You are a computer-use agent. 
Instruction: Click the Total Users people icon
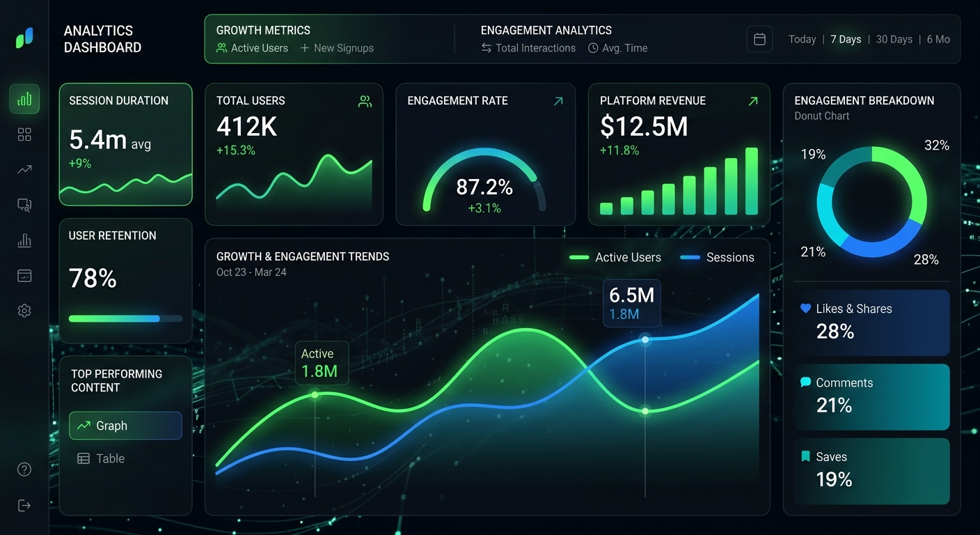pos(365,101)
